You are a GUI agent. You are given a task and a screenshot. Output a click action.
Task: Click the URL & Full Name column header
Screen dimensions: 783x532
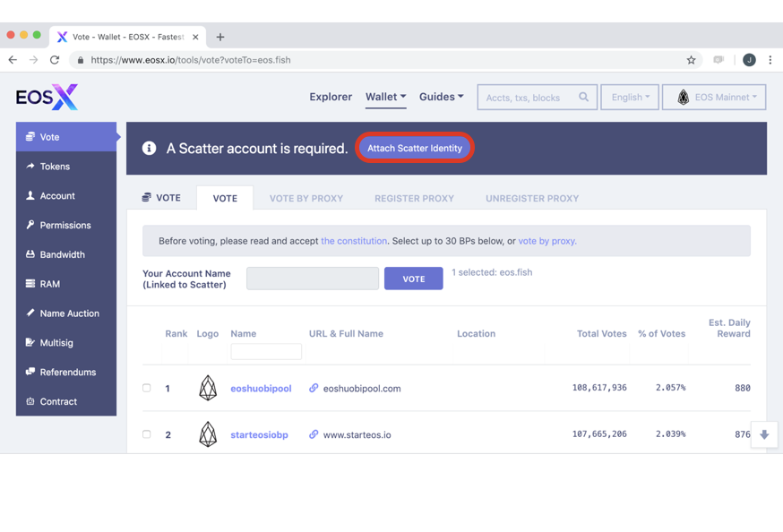point(346,333)
